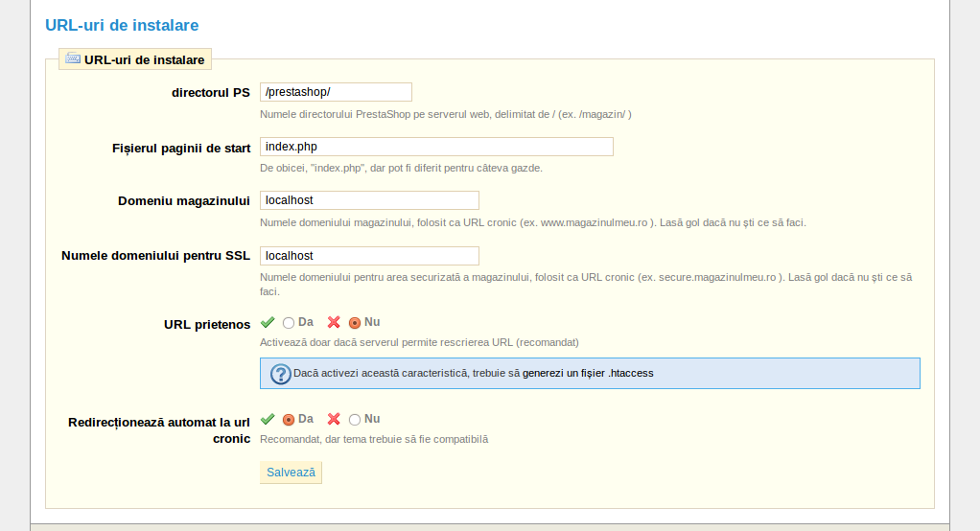Click the Domeniu magazinului input field

tap(369, 200)
